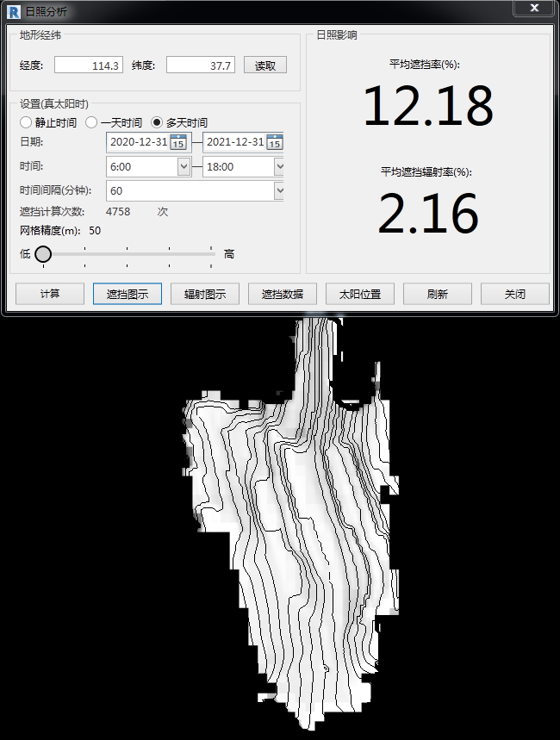Click the 辐射图示 button
560x740 pixels.
205,294
